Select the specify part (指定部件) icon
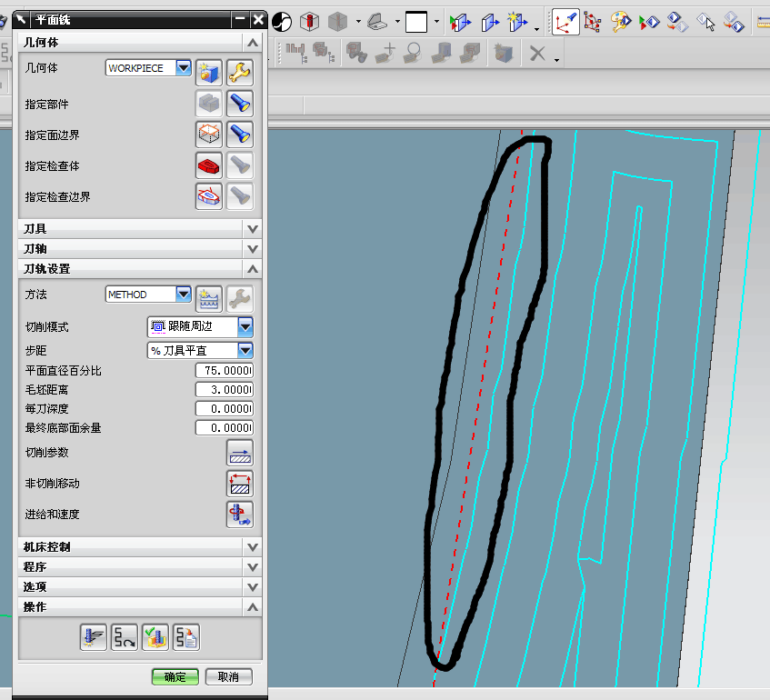This screenshot has width=770, height=700. [x=209, y=104]
